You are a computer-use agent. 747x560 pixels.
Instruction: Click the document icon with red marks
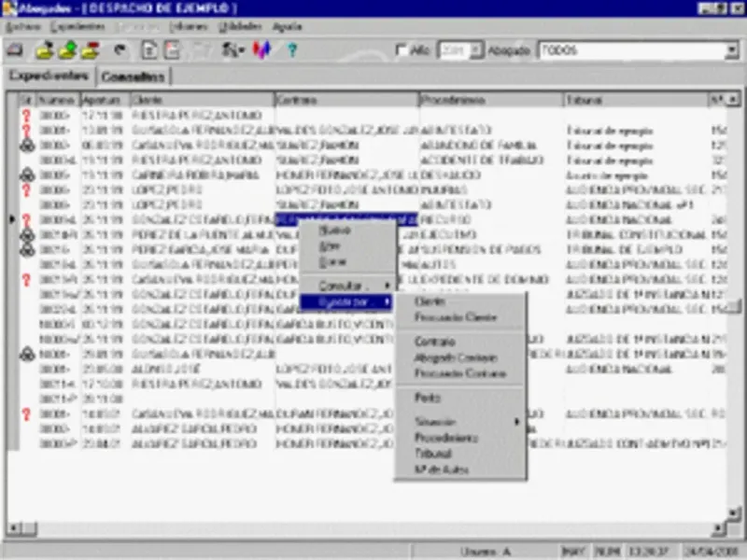172,50
